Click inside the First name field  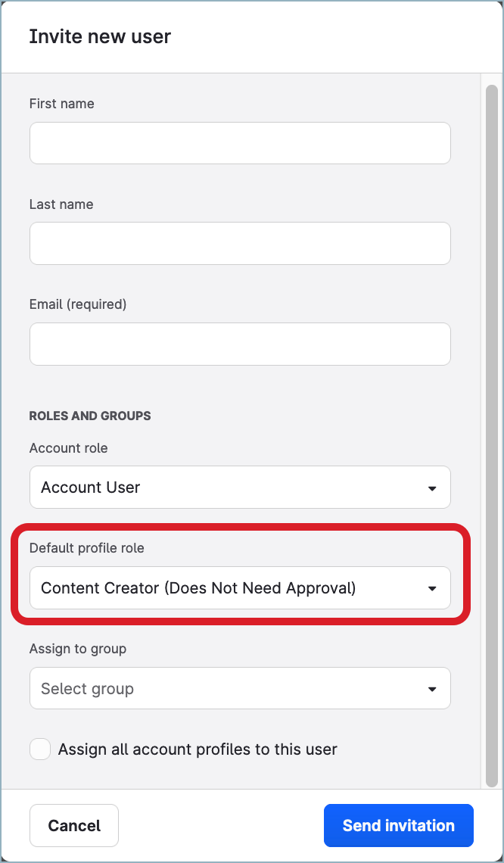coord(240,142)
